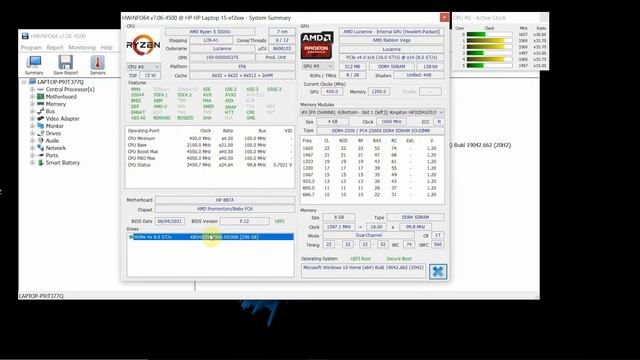Click the Ports icon in the tree
Screen dimensions: 640x360
[40, 156]
